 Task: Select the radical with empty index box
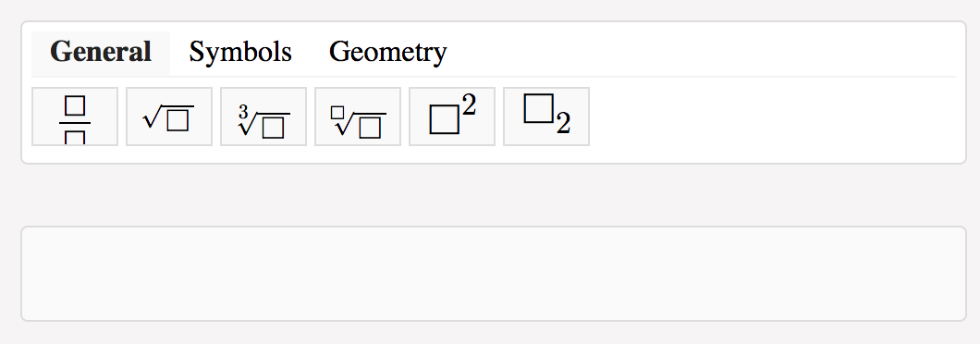coord(358,117)
